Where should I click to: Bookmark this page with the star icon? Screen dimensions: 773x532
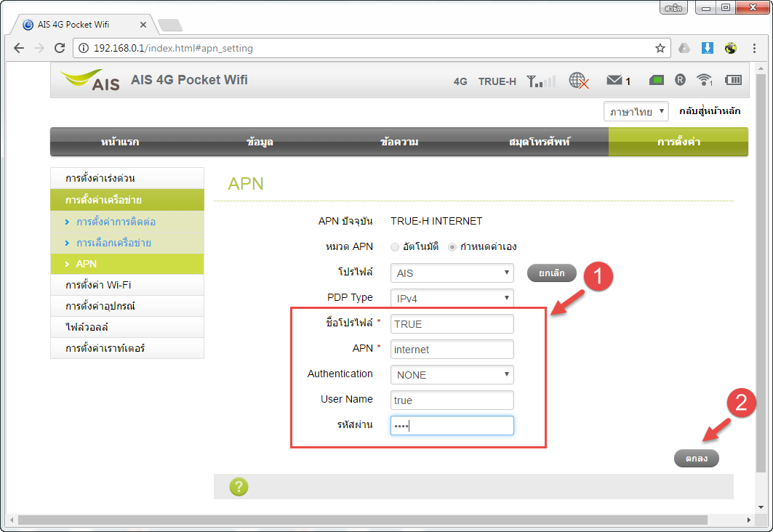point(660,48)
